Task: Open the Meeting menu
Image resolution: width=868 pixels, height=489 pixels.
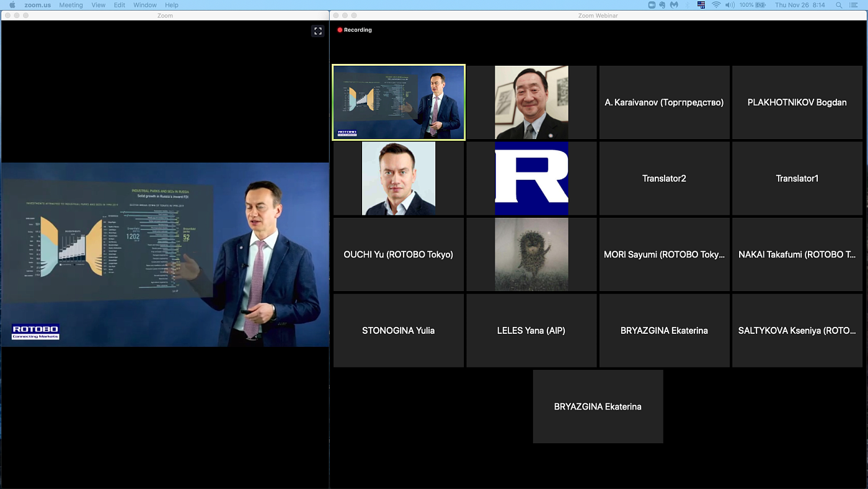Action: tap(71, 5)
